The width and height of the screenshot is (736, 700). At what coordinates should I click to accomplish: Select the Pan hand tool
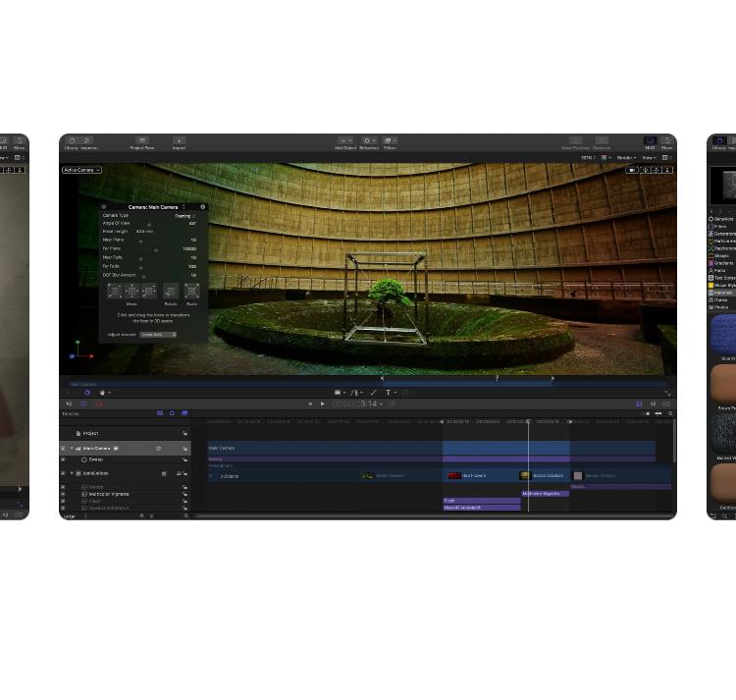102,393
